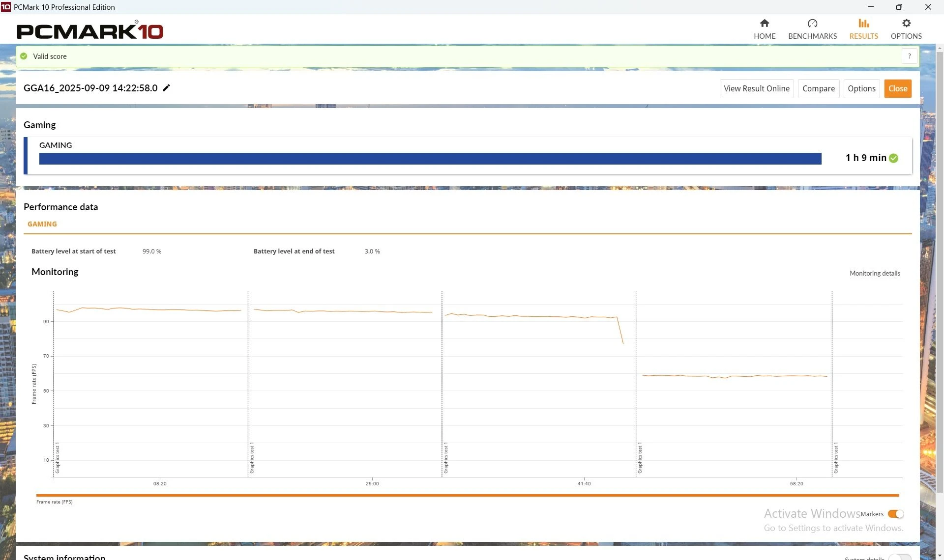944x560 pixels.
Task: Click the PCMark 10 logo
Action: coord(89,31)
